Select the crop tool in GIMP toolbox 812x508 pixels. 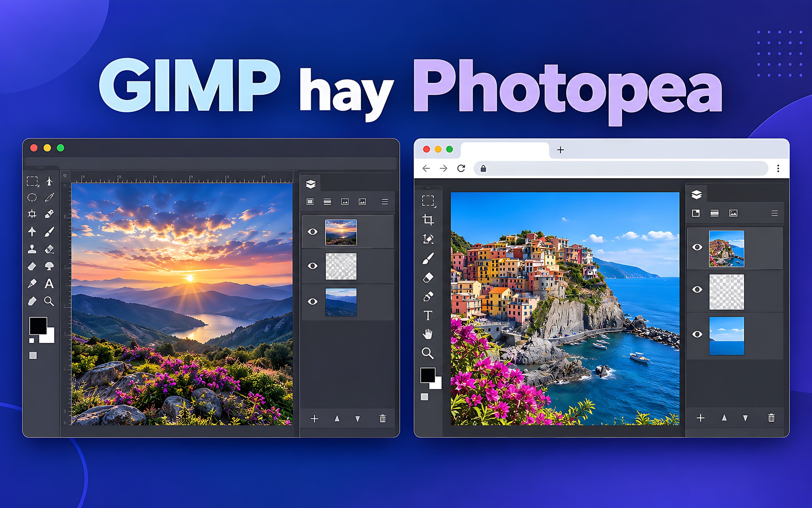32,214
